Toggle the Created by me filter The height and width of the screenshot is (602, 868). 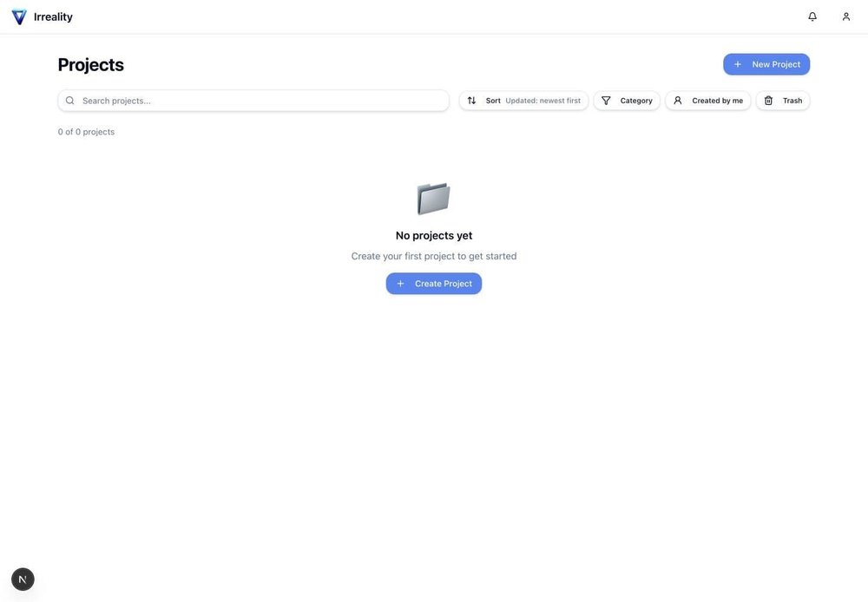click(708, 101)
